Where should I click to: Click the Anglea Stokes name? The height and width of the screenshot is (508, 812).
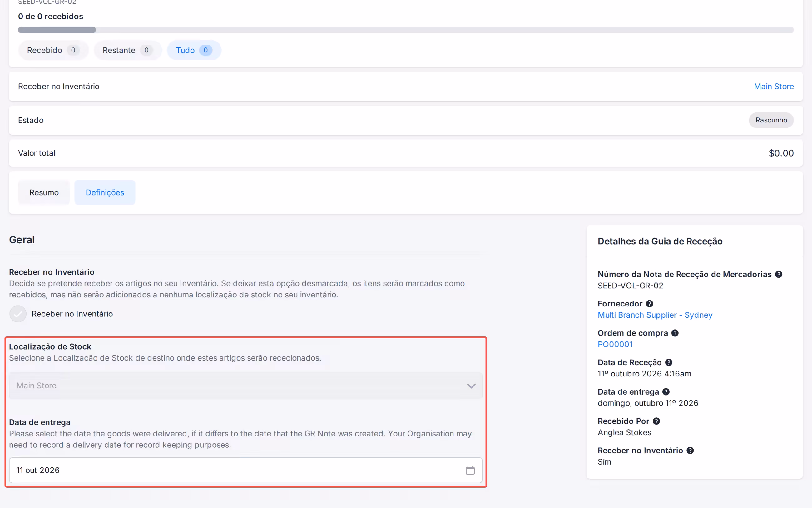624,432
